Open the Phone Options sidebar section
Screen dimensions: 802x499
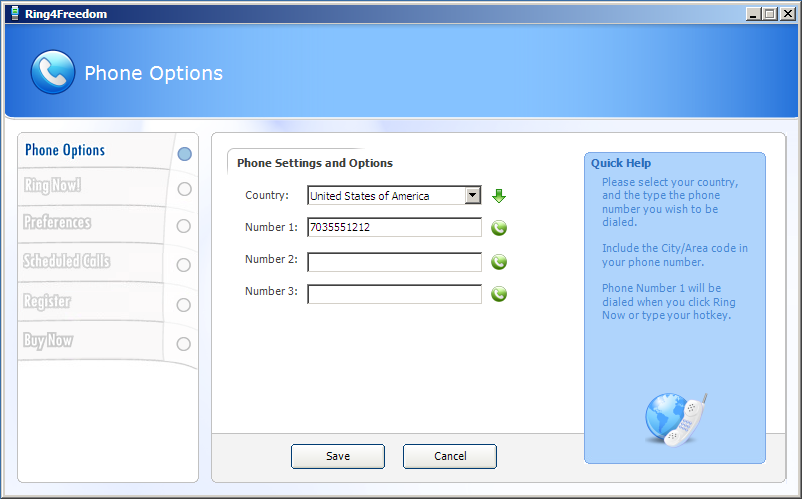click(x=65, y=150)
